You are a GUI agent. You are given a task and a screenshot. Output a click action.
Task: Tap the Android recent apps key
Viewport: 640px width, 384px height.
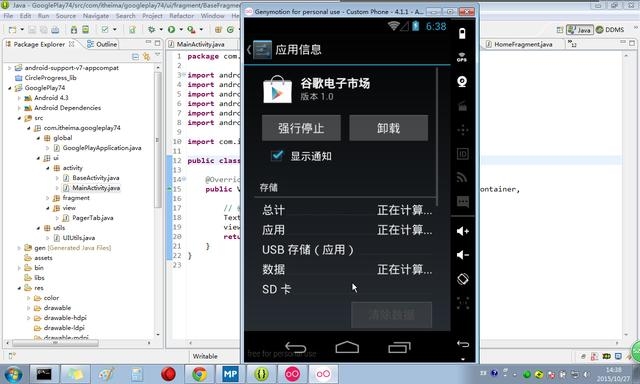pos(399,348)
